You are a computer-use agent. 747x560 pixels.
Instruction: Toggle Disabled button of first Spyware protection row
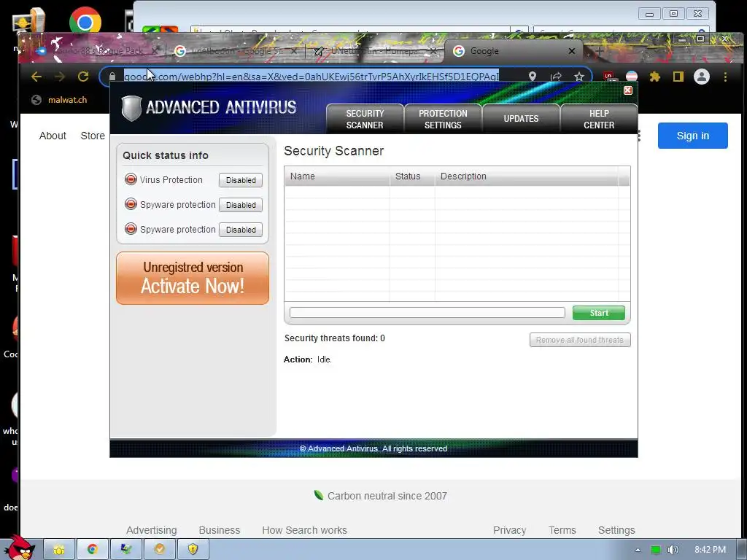click(x=241, y=205)
